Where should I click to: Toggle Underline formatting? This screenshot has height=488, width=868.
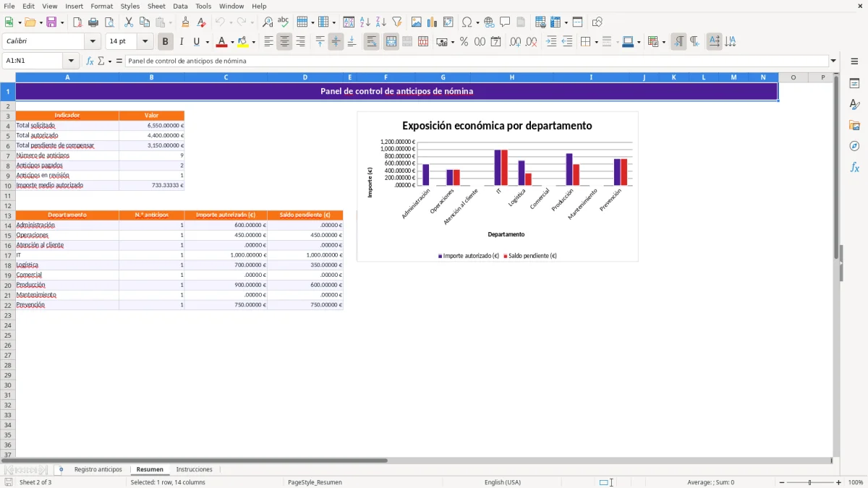[x=196, y=42]
